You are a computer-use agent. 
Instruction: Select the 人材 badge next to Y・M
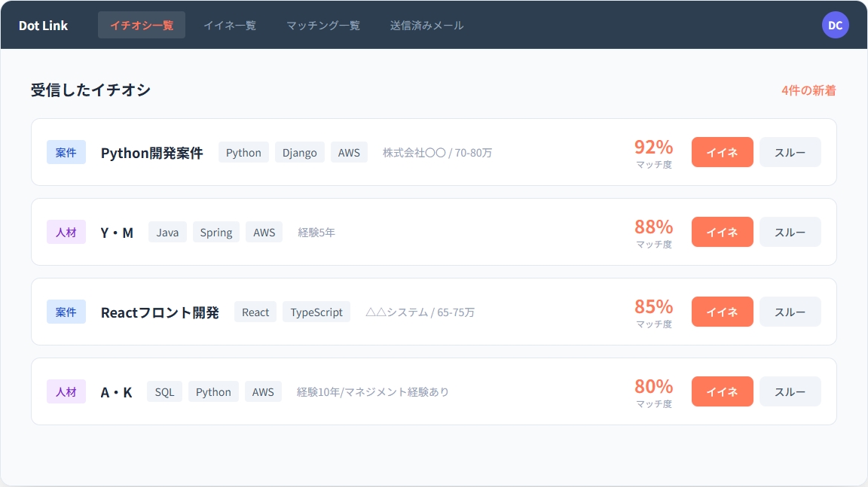pyautogui.click(x=66, y=232)
